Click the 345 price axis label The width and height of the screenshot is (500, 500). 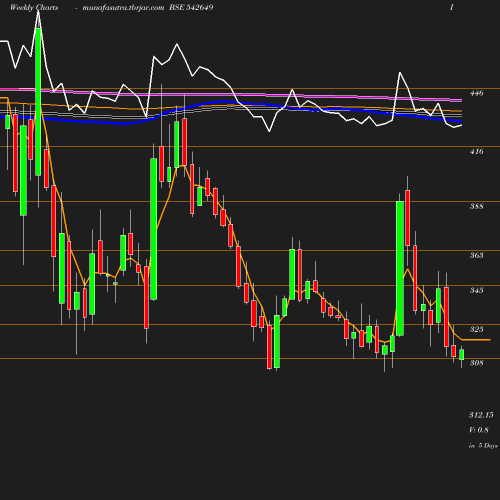click(476, 290)
